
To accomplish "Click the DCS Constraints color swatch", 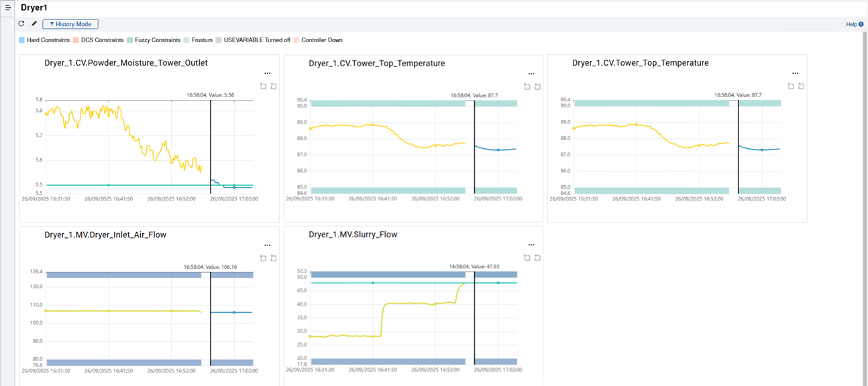I will (77, 40).
